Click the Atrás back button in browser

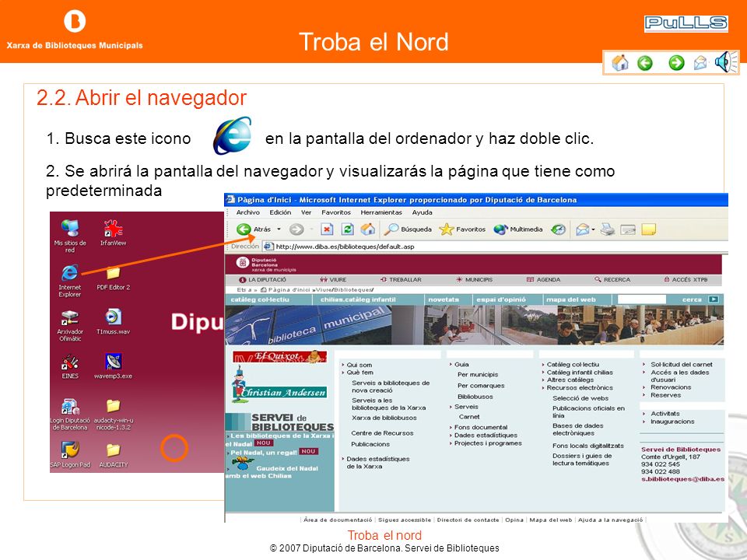point(254,229)
